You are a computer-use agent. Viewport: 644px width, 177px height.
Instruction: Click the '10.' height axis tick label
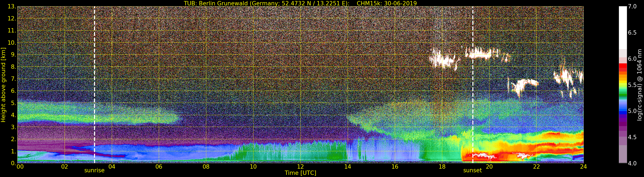pos(12,43)
